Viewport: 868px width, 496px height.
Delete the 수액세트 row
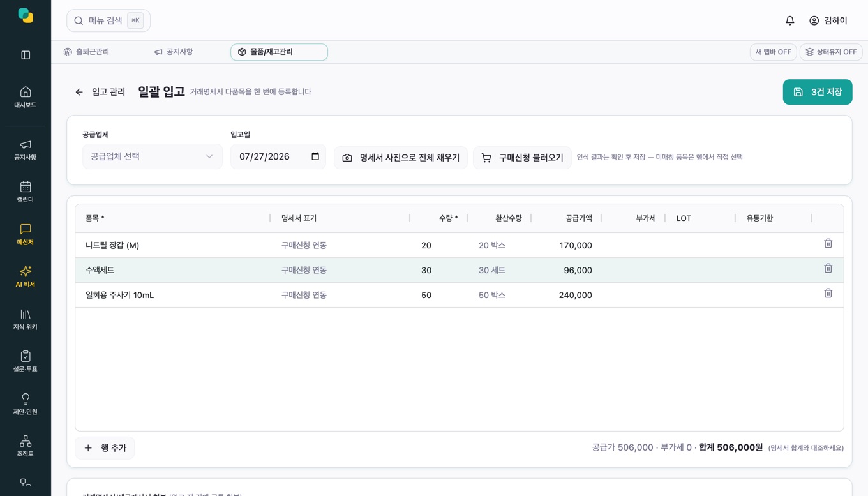tap(828, 268)
